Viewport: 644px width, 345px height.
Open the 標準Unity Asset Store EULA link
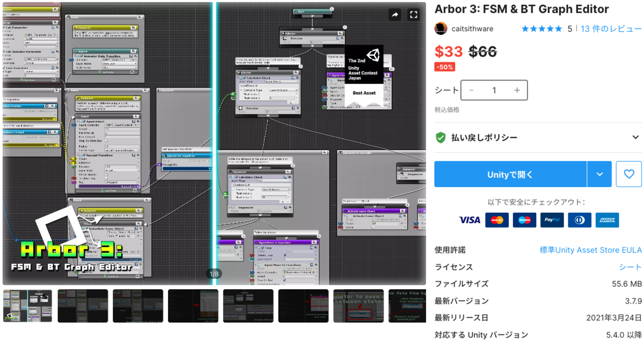590,250
